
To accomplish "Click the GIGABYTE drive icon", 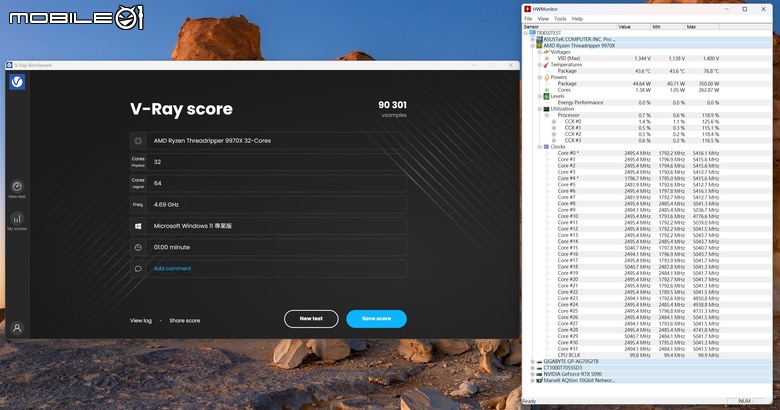I will 539,362.
